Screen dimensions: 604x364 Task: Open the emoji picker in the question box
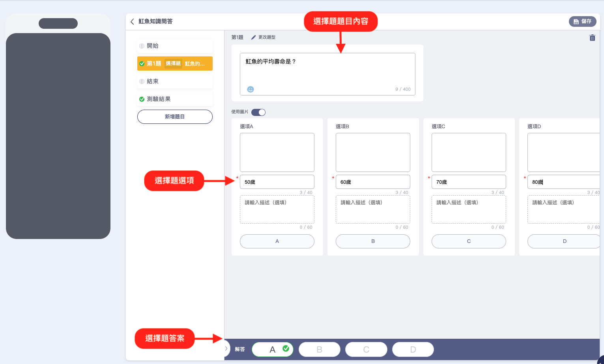pos(251,89)
